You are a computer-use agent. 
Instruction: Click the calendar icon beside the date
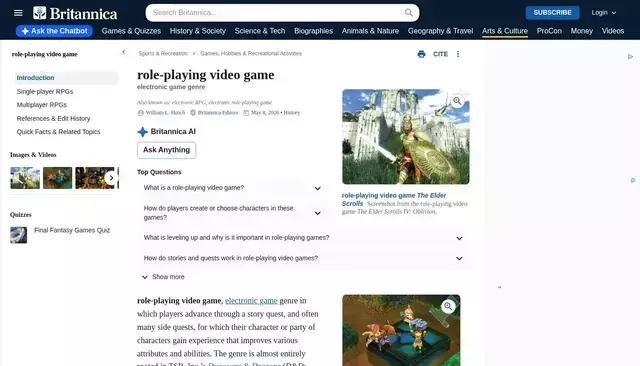(246, 113)
